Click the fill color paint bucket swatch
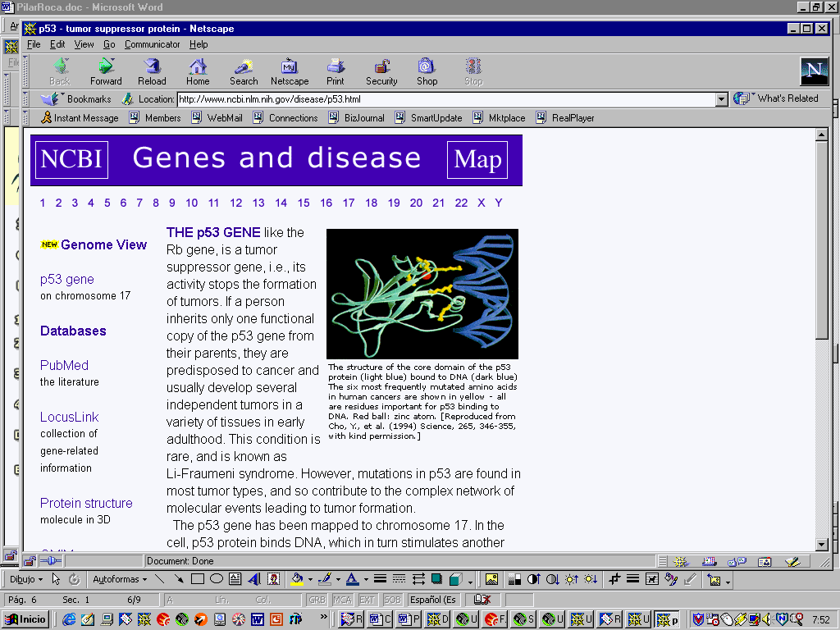Screen dimensions: 840x630 297,579
